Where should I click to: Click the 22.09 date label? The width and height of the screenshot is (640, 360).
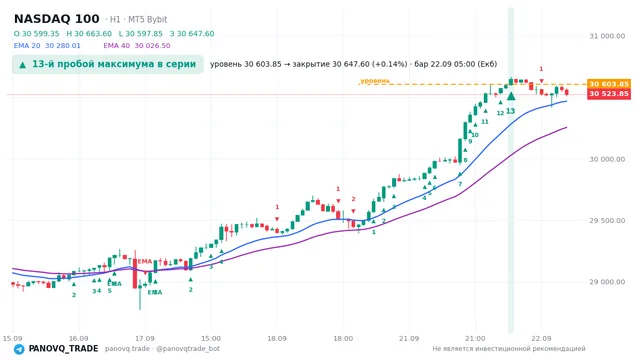(541, 338)
